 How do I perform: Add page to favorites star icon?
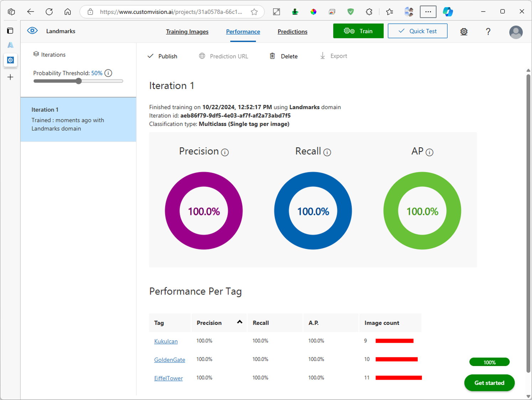point(254,12)
